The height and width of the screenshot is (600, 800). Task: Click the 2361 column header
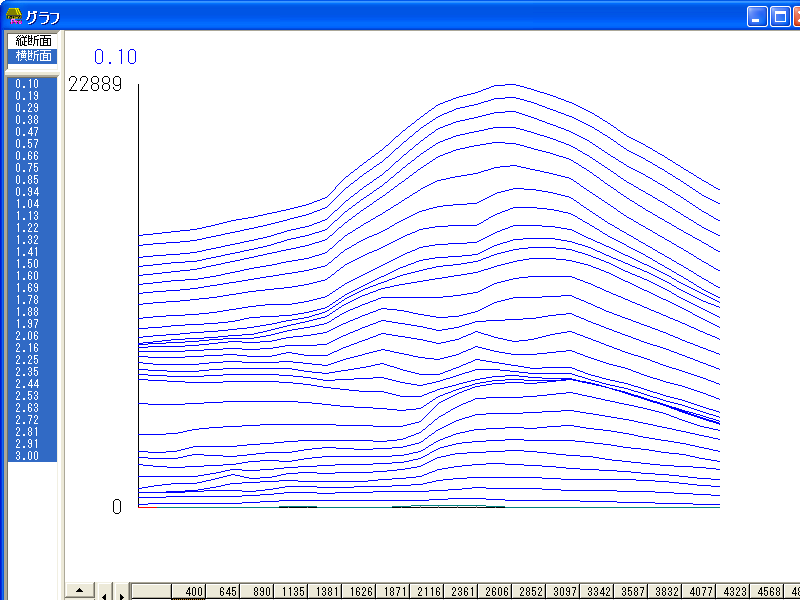tap(461, 592)
